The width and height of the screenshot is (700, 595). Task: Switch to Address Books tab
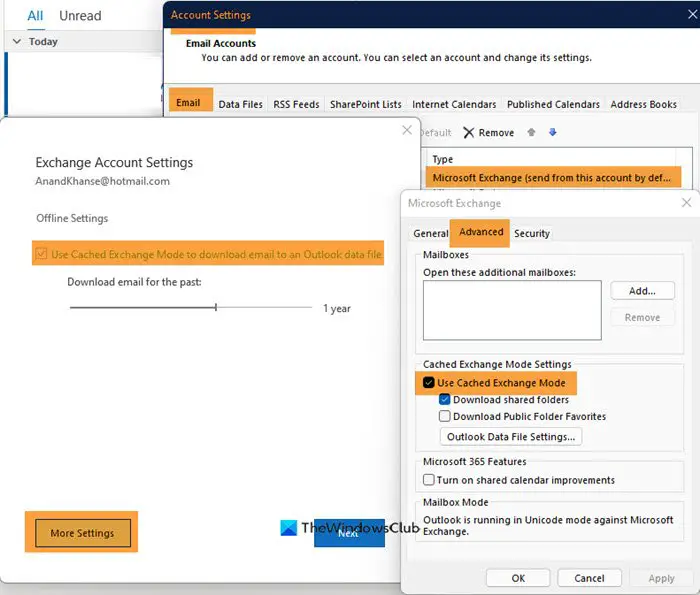(x=643, y=104)
